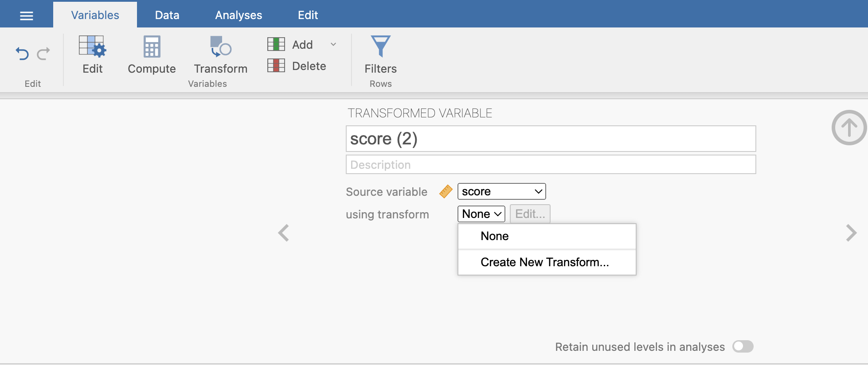The width and height of the screenshot is (868, 365).
Task: Go to the previous variable arrow
Action: coord(283,233)
